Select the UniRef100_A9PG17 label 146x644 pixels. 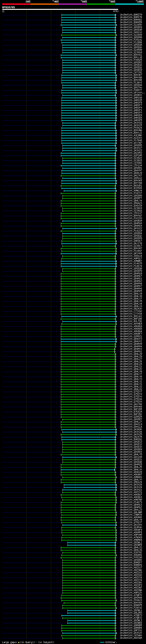pos(131,259)
